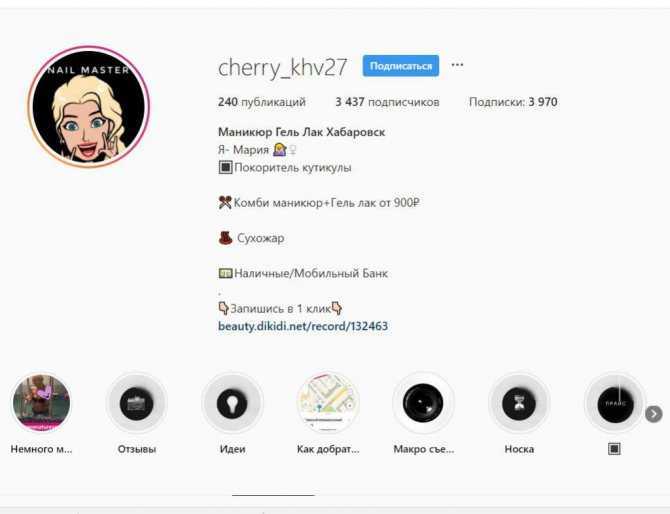Screen dimensions: 670x514
Task: Click the 240 публикаций count
Action: (x=262, y=102)
